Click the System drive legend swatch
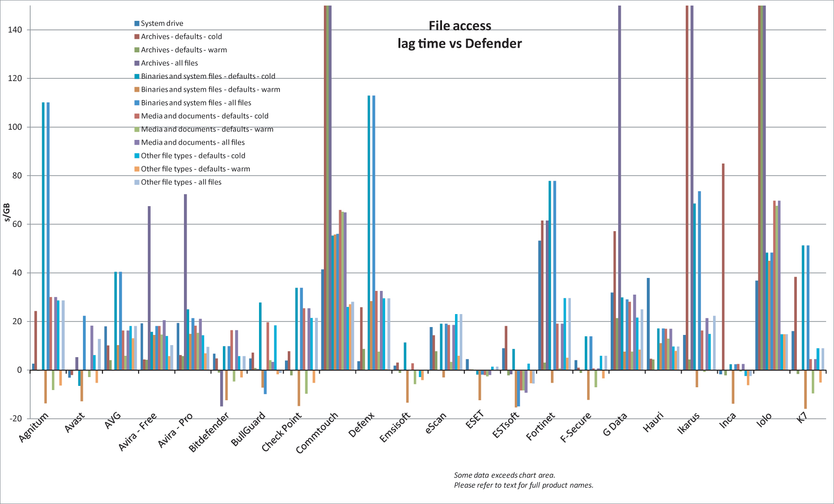 (x=137, y=23)
